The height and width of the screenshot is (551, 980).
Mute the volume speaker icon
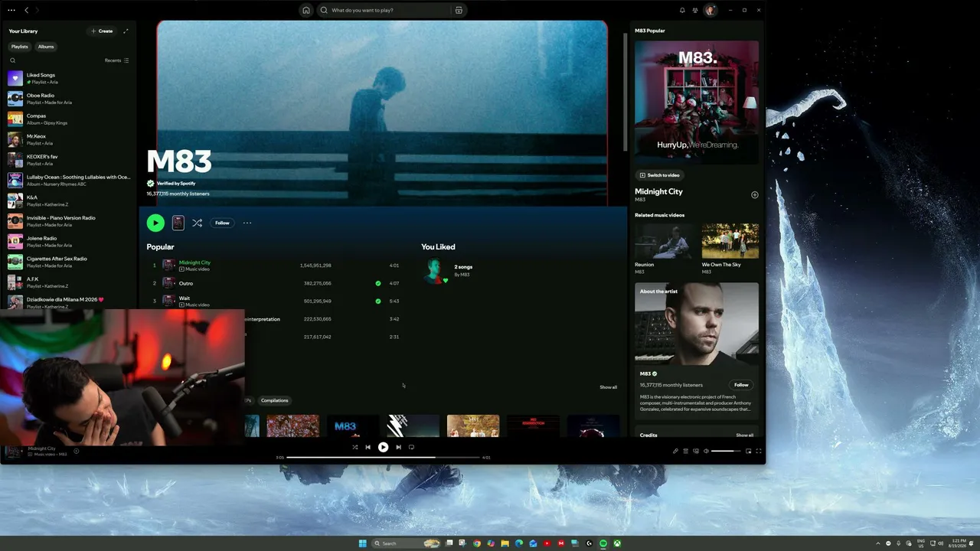point(706,451)
